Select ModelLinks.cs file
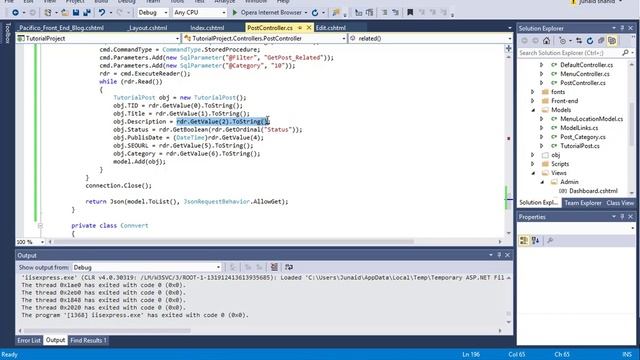 (579, 128)
